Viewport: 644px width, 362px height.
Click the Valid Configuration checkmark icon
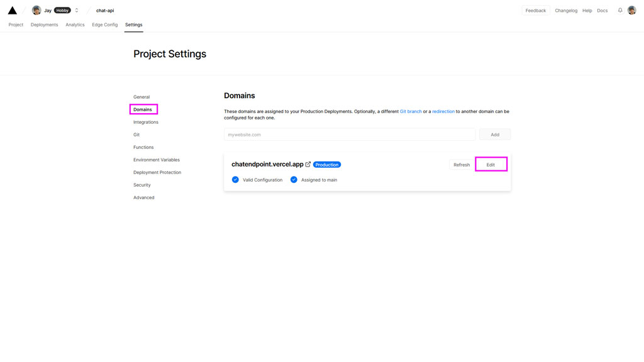pos(235,180)
